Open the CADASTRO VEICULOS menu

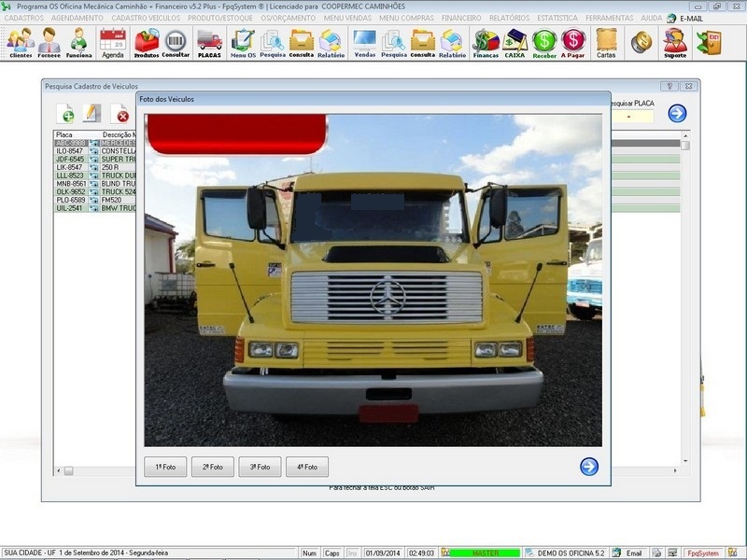tap(146, 18)
